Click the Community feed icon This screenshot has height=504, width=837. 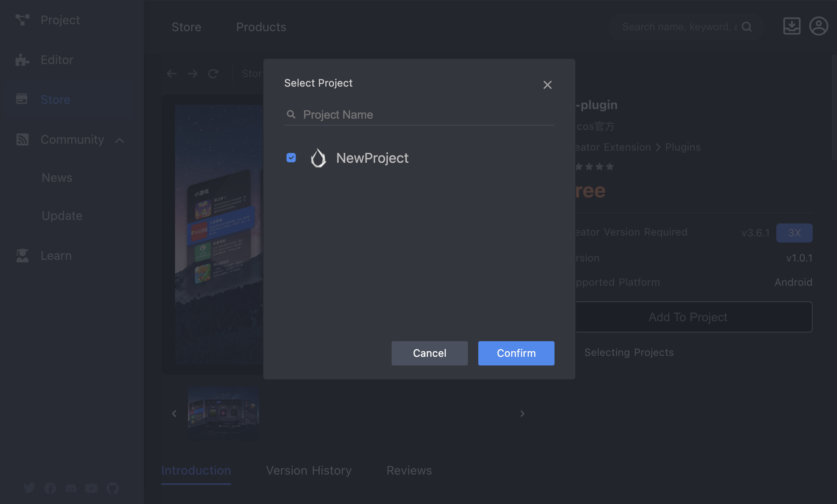tap(23, 139)
